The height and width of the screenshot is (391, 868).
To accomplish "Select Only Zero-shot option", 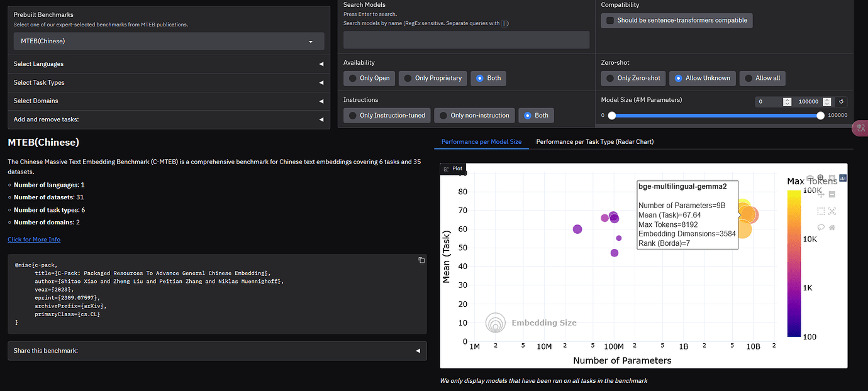I will click(633, 79).
